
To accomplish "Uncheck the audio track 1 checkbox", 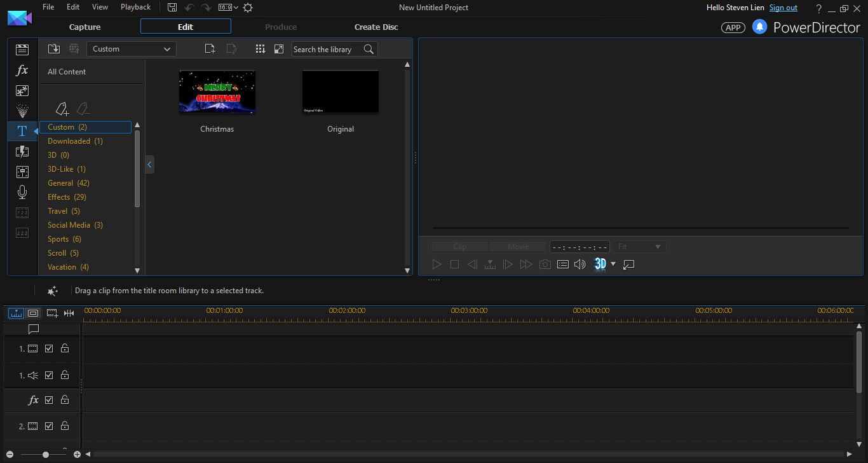I will [49, 375].
